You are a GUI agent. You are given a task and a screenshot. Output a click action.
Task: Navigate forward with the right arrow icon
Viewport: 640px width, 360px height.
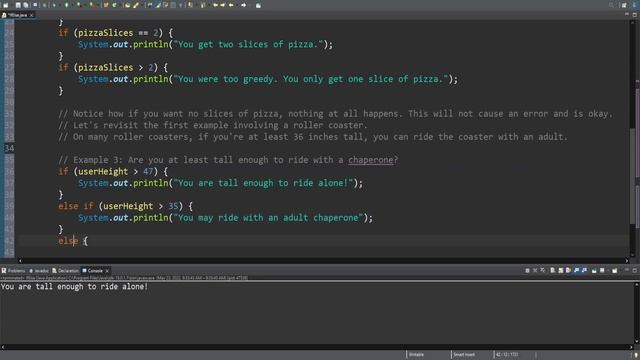[243, 5]
